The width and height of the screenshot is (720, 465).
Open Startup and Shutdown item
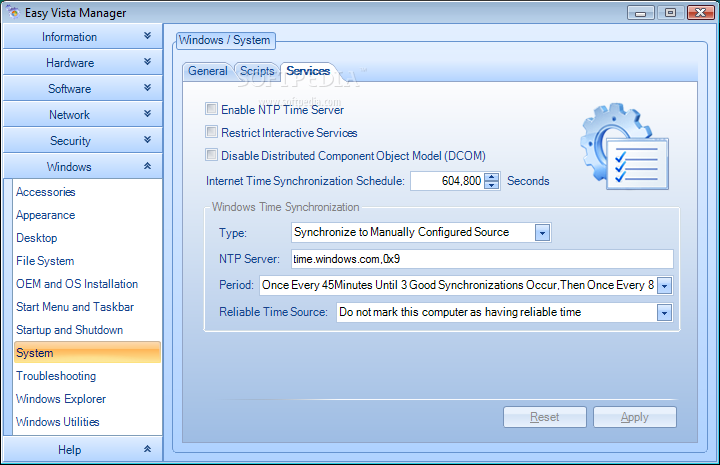point(69,330)
